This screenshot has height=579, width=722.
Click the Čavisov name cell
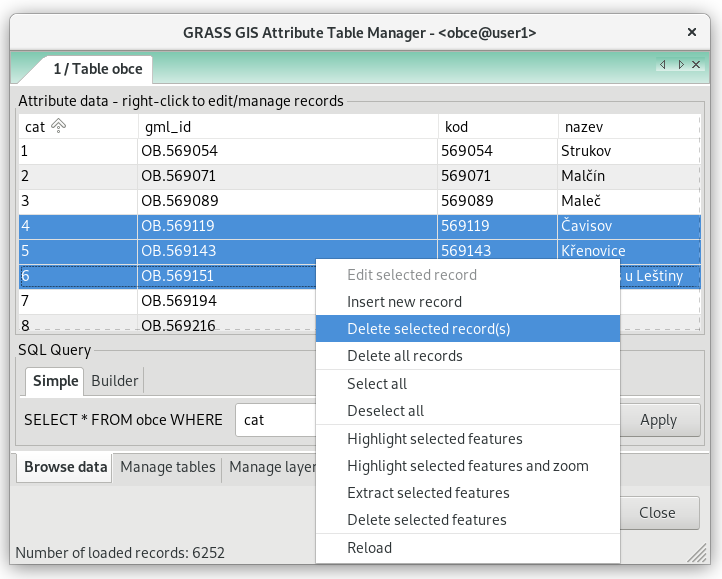pos(629,226)
